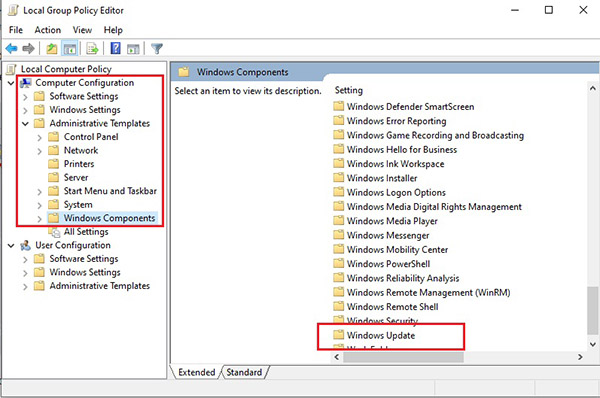This screenshot has height=398, width=600.
Task: Toggle the Show/Hide Console Tree icon
Action: click(70, 49)
